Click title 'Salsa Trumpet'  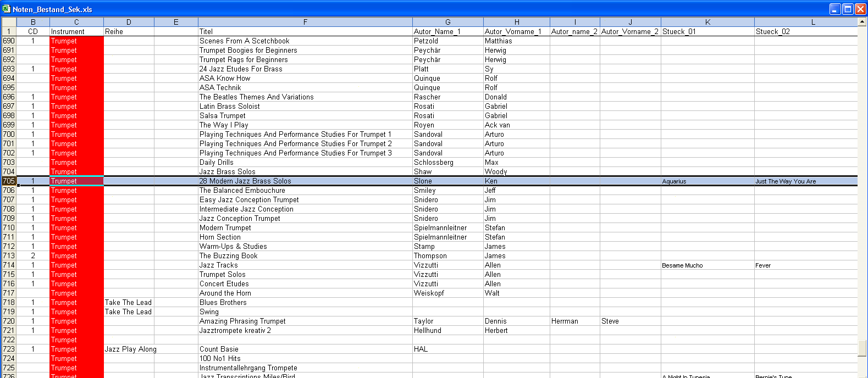(222, 115)
